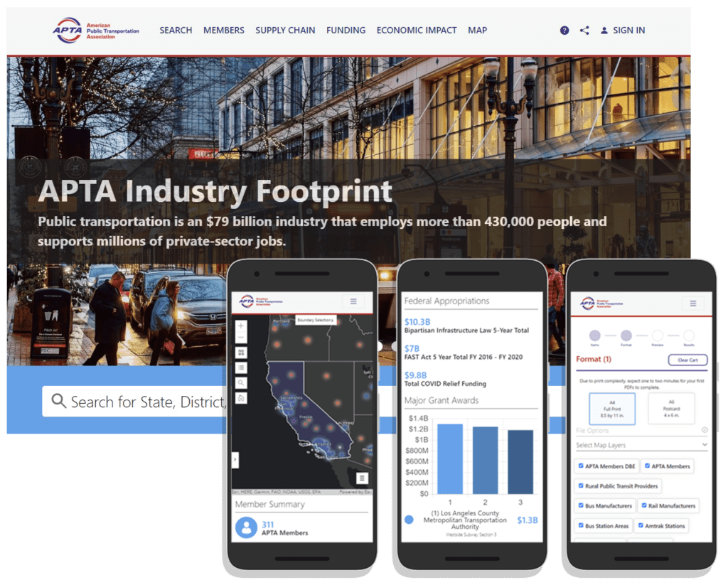Image resolution: width=728 pixels, height=580 pixels.
Task: Go to SUPPLY CHAIN page
Action: [285, 30]
